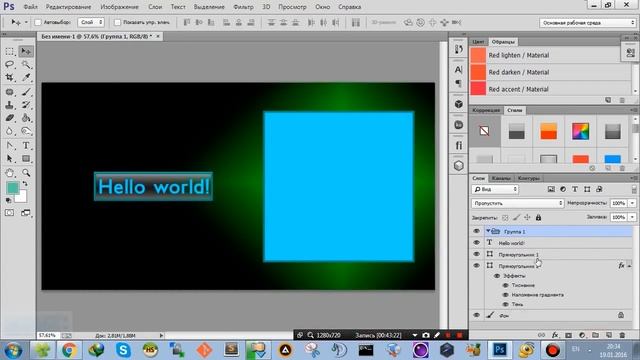Image resolution: width=640 pixels, height=360 pixels.
Task: Open the fill (Заливка) dropdown arrow
Action: (632, 217)
